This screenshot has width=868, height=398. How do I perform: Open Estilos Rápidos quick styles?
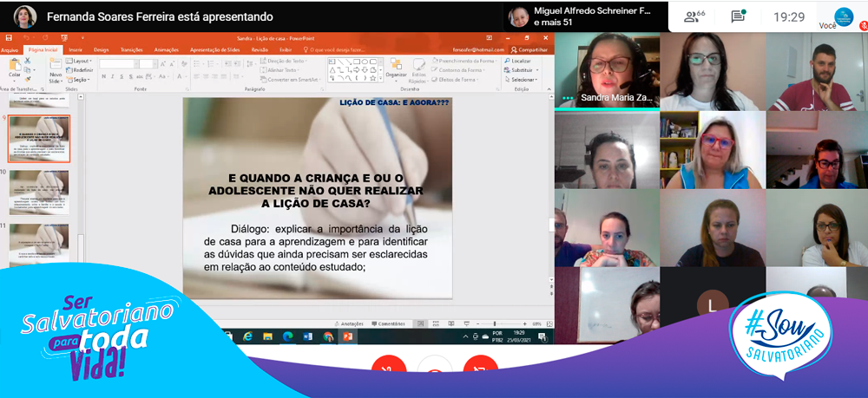pos(419,70)
